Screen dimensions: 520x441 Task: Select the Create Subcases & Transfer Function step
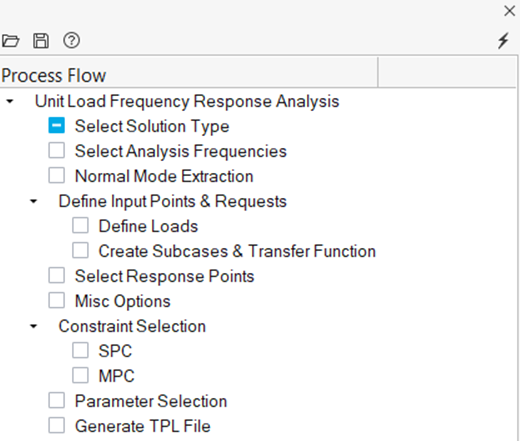(x=237, y=251)
